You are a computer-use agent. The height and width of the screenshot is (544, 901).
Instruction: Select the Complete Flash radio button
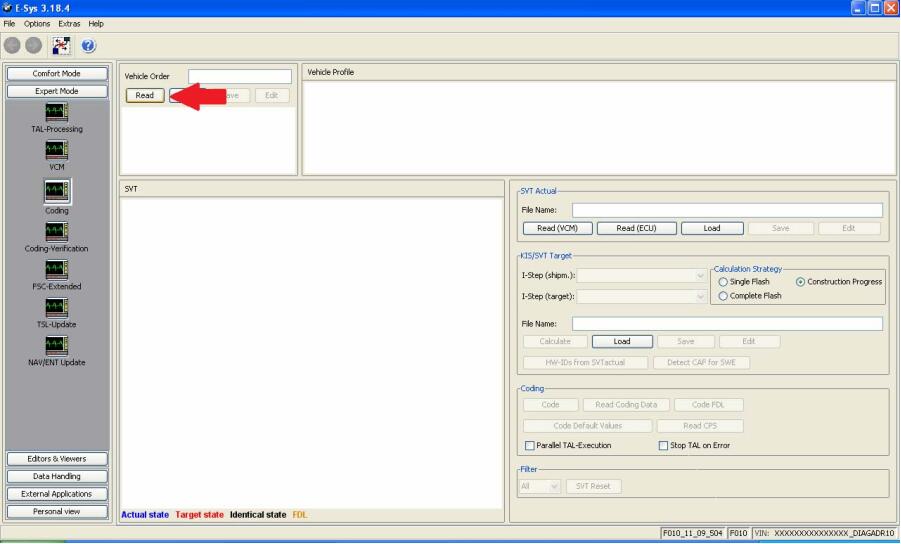click(723, 296)
